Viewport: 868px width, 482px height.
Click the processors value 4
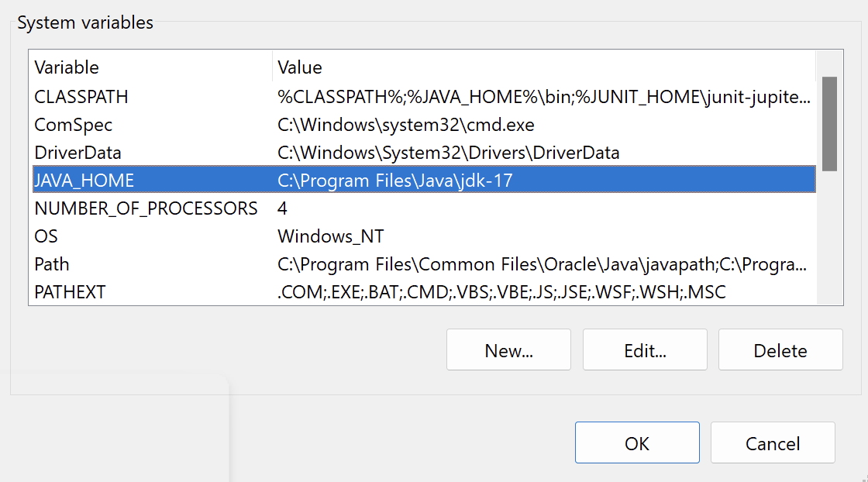pos(282,208)
